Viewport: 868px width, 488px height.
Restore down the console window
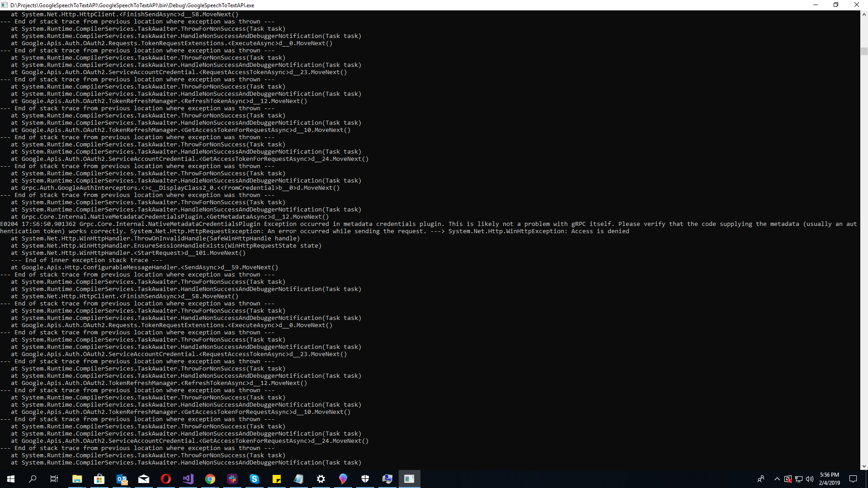coord(836,5)
